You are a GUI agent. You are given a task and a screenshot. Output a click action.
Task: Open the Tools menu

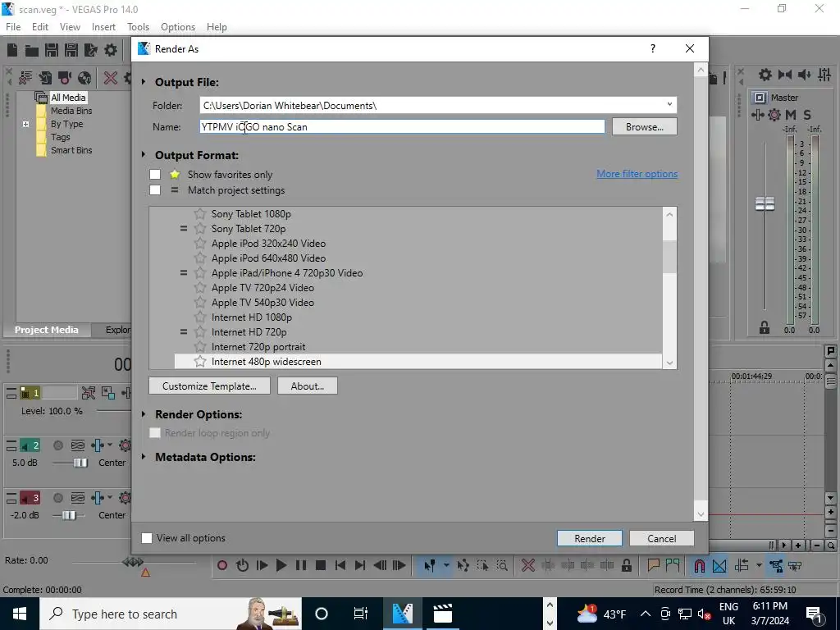coord(138,27)
